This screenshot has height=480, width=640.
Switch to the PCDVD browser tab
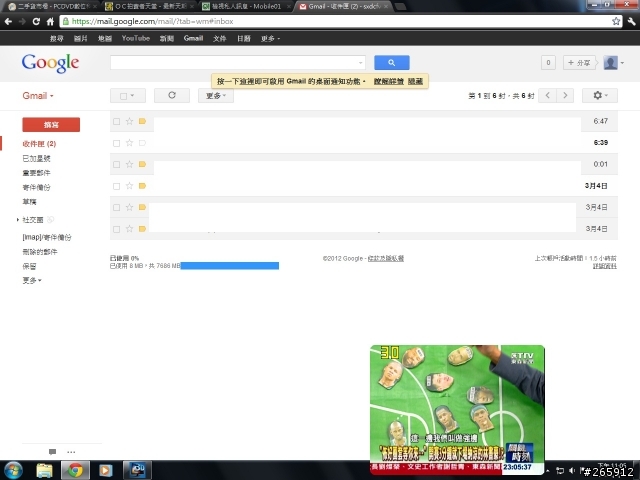[x=51, y=6]
